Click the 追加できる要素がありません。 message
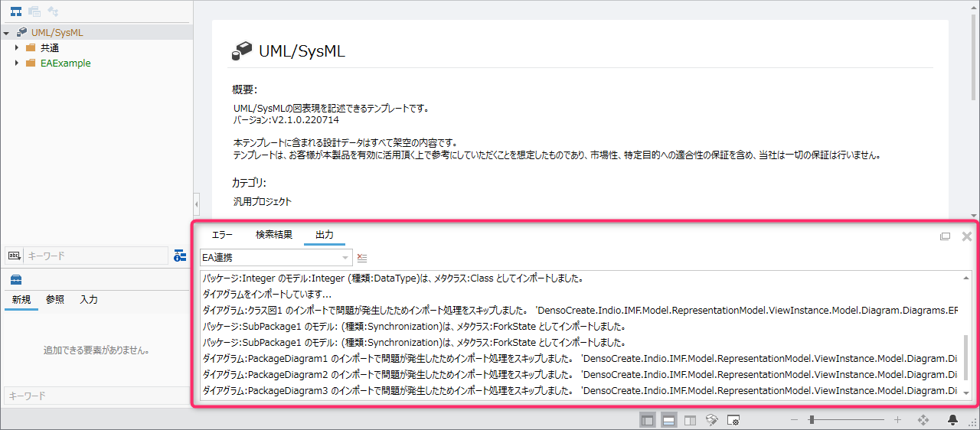Screen dimensions: 980x430 click(96, 350)
